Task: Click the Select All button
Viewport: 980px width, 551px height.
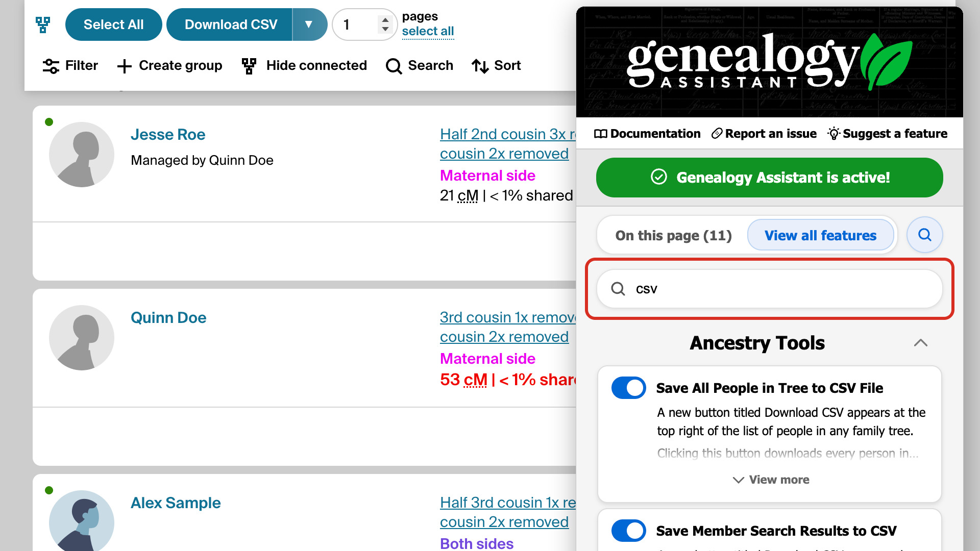Action: [x=113, y=24]
